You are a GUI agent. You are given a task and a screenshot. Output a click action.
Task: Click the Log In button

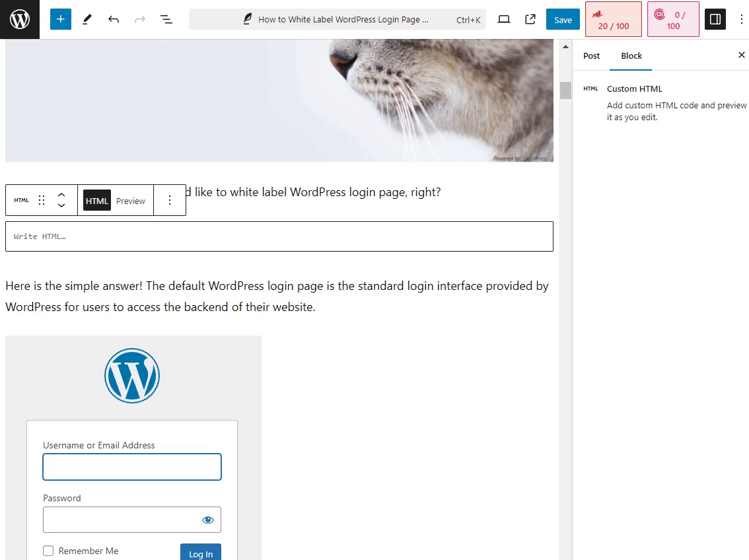201,553
